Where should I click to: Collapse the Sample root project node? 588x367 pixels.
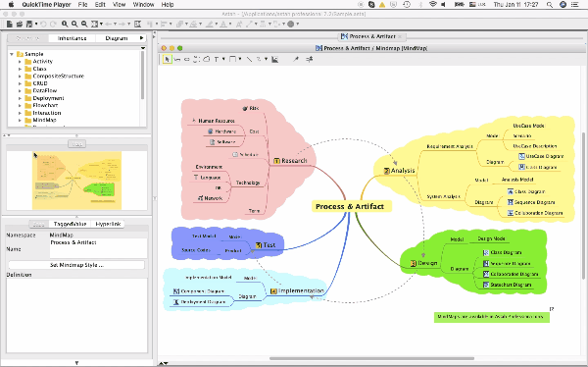coord(12,54)
